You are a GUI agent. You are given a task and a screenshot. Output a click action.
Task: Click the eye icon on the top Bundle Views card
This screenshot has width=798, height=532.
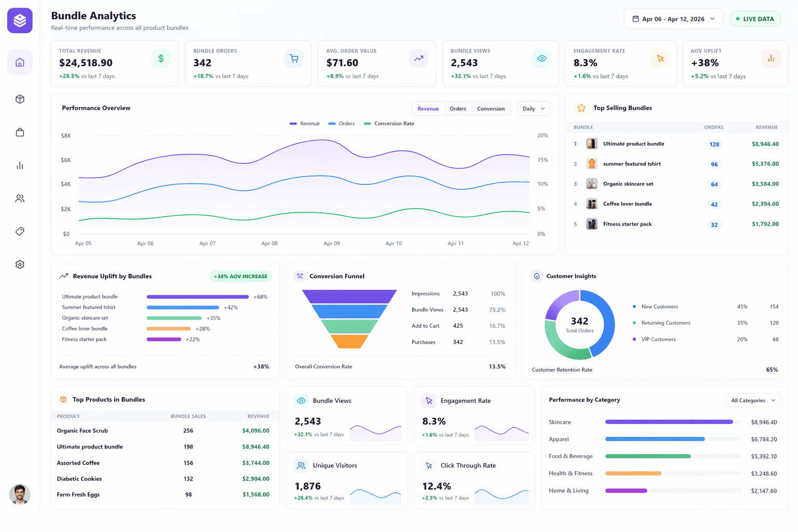tap(542, 59)
